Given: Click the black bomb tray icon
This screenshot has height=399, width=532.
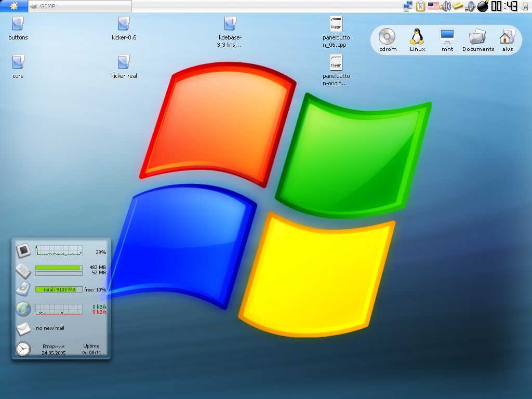Looking at the screenshot, I should coord(483,6).
